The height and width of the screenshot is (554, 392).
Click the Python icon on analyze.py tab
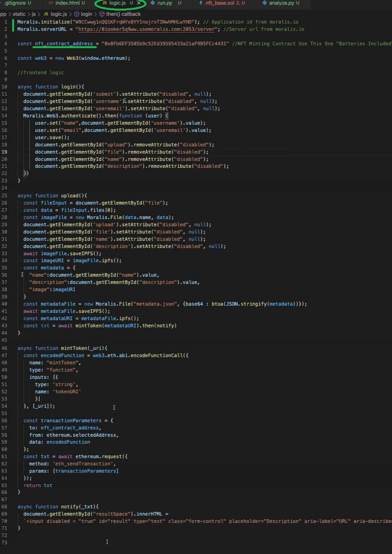point(265,3)
